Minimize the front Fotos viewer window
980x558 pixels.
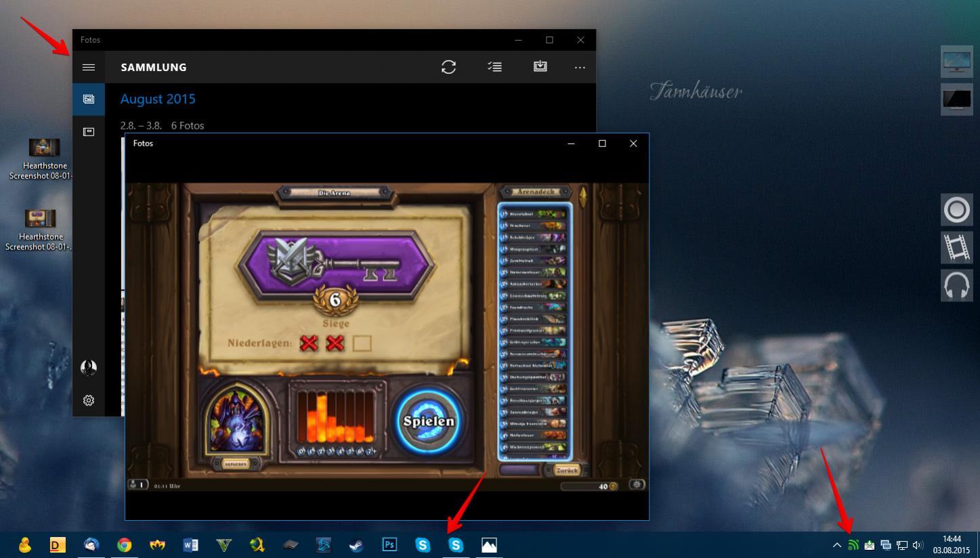571,144
